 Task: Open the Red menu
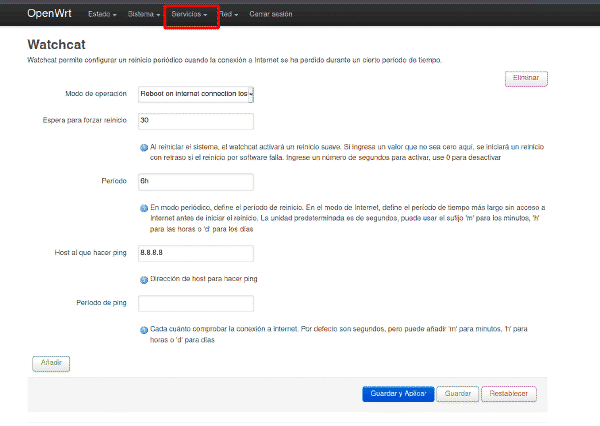pos(228,14)
